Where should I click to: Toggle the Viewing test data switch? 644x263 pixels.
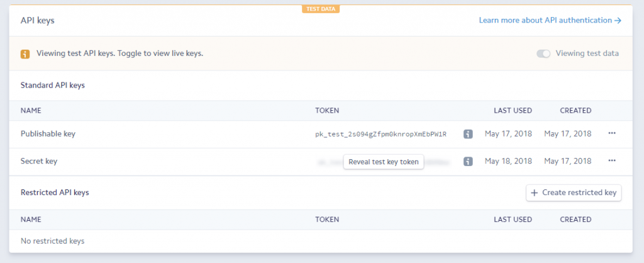coord(543,53)
